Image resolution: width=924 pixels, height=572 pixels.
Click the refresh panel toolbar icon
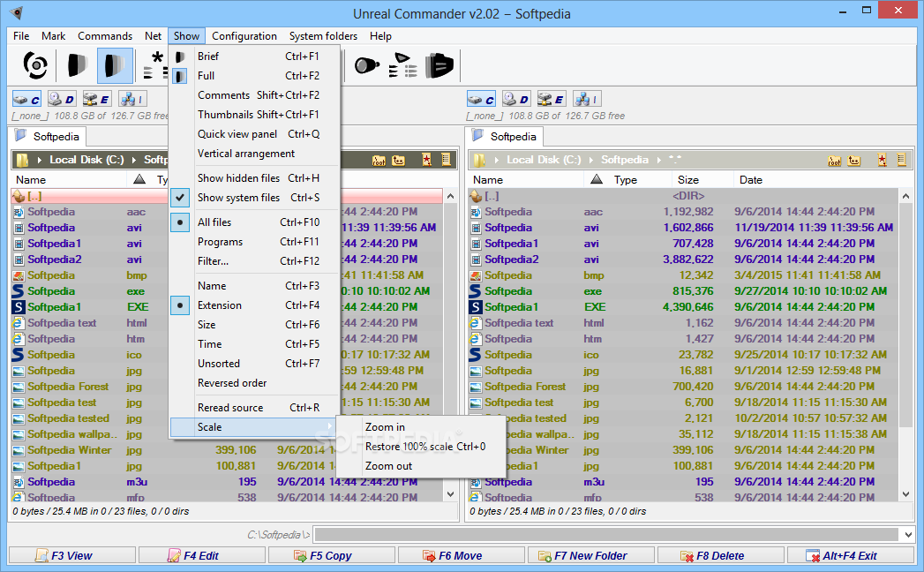[35, 64]
